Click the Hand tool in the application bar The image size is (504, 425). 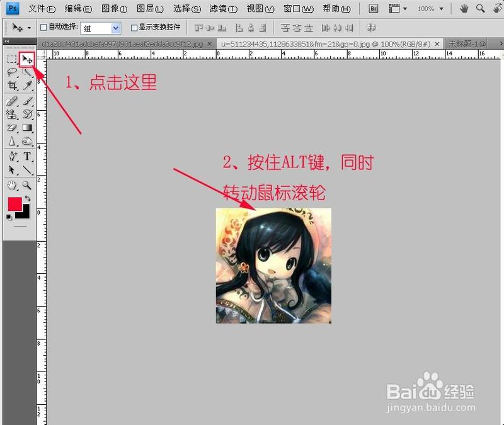tap(464, 9)
